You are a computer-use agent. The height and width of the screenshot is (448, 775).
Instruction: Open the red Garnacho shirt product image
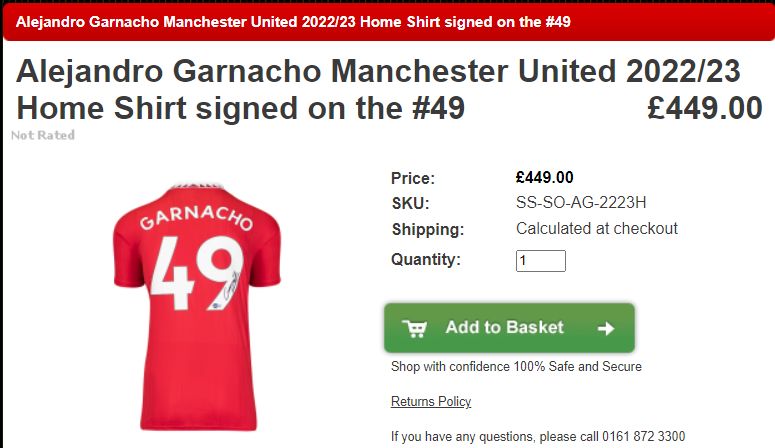[x=197, y=307]
